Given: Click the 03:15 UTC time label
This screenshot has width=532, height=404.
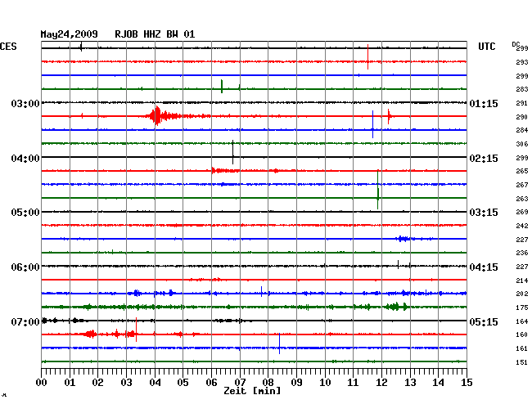Looking at the screenshot, I should pos(484,213).
